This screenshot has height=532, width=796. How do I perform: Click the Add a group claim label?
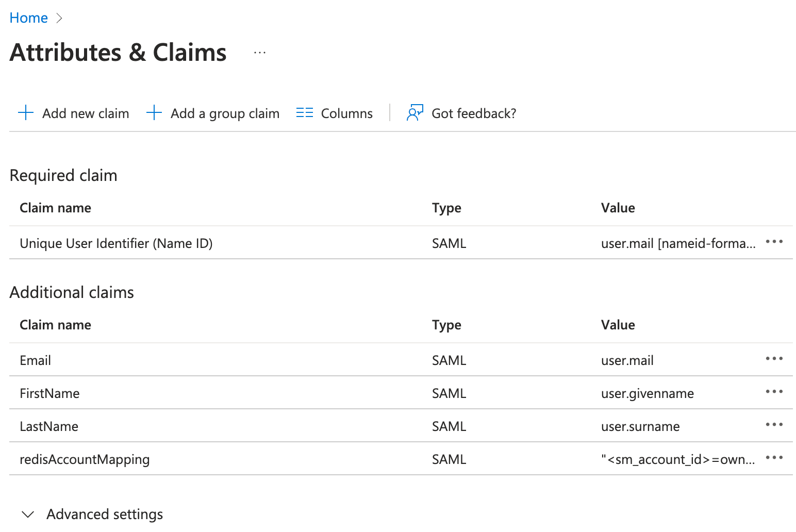tap(225, 113)
